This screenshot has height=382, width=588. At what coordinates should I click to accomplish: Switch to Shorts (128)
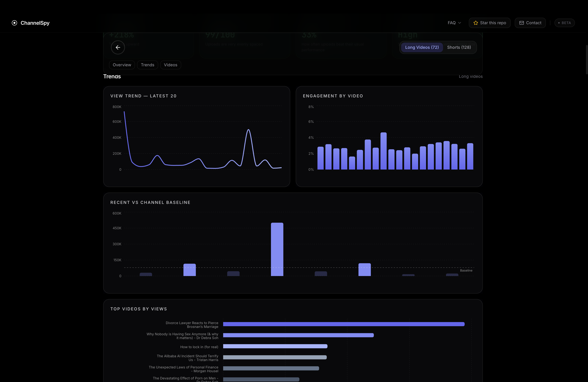pyautogui.click(x=459, y=47)
